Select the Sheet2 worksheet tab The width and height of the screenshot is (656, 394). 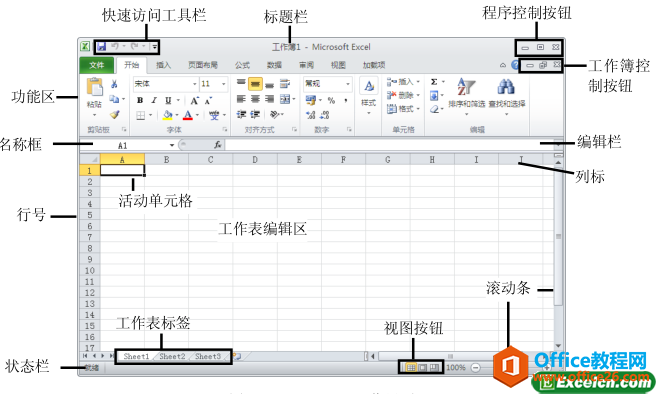pyautogui.click(x=172, y=356)
